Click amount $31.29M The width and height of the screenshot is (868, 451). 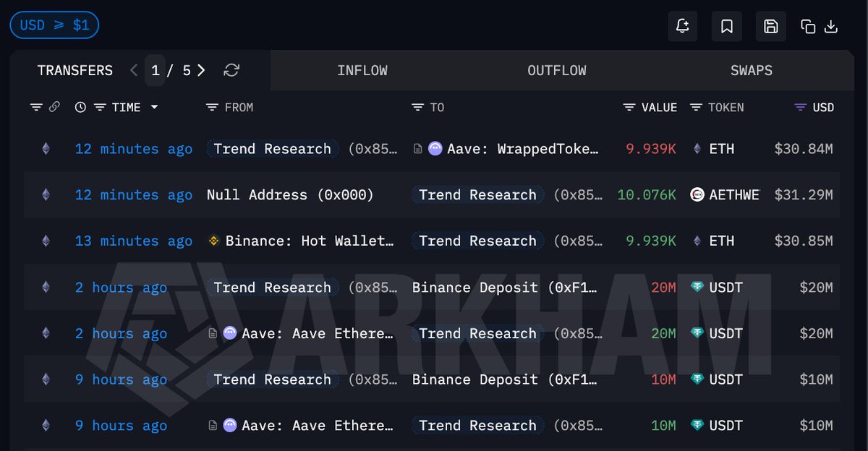coord(804,194)
